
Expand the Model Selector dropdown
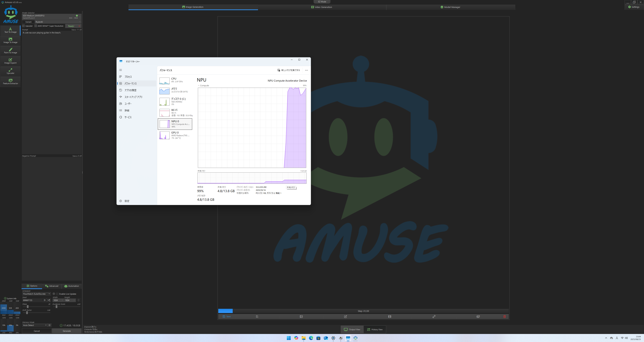click(x=52, y=17)
